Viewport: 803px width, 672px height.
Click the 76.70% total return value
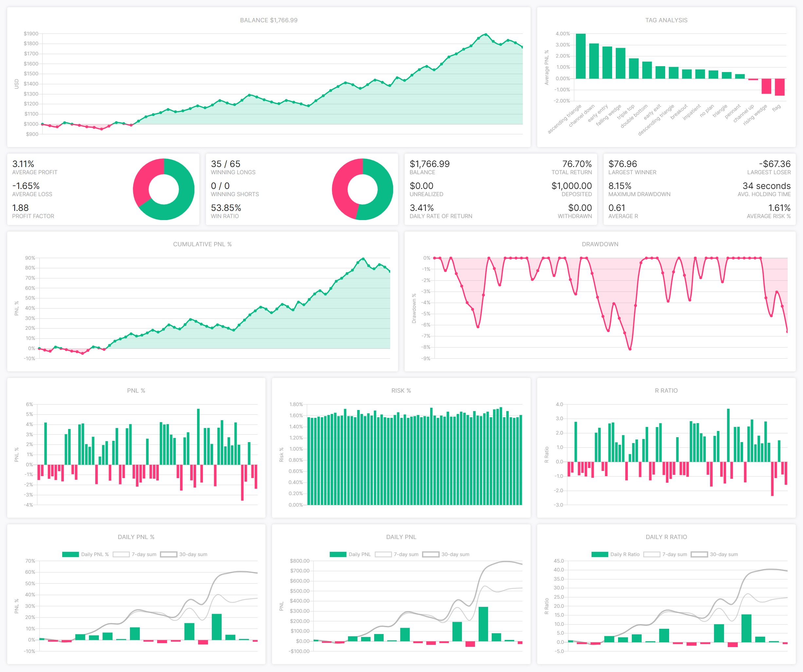point(576,164)
